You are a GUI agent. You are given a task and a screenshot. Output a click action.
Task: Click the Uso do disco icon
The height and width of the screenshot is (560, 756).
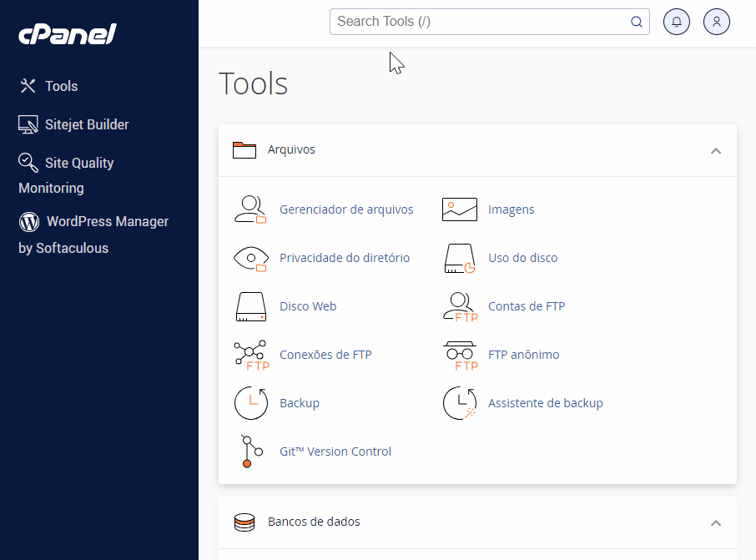click(460, 258)
